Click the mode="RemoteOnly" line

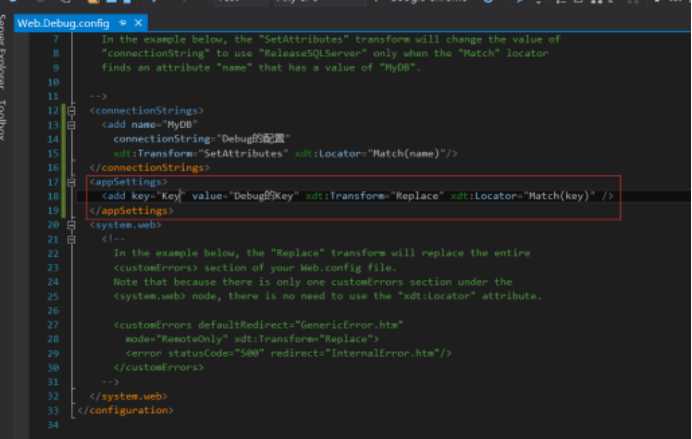coord(252,339)
